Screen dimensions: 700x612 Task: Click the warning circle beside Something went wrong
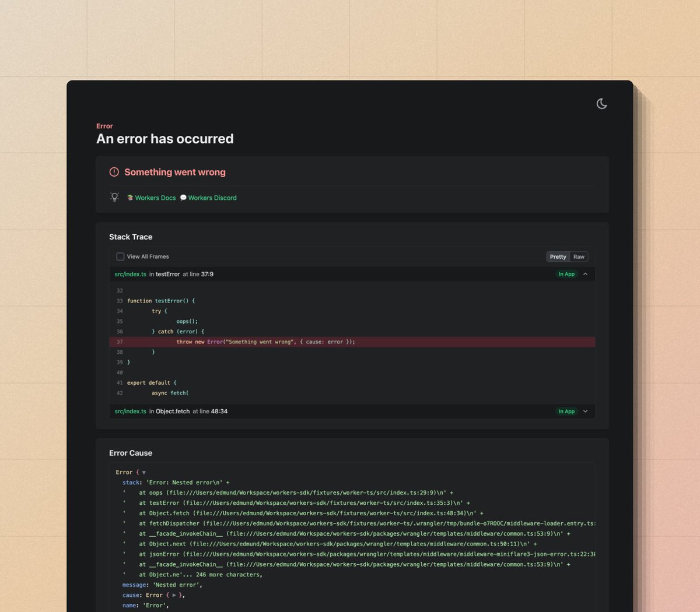point(114,172)
